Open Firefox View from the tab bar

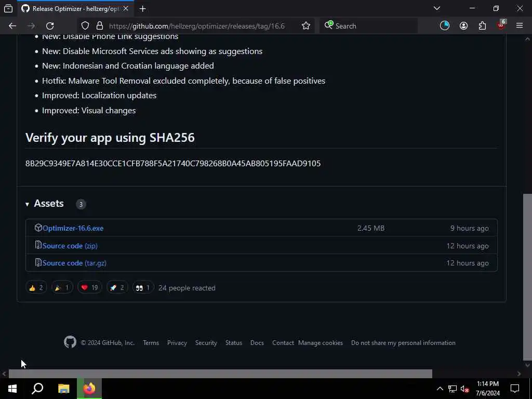[8, 8]
